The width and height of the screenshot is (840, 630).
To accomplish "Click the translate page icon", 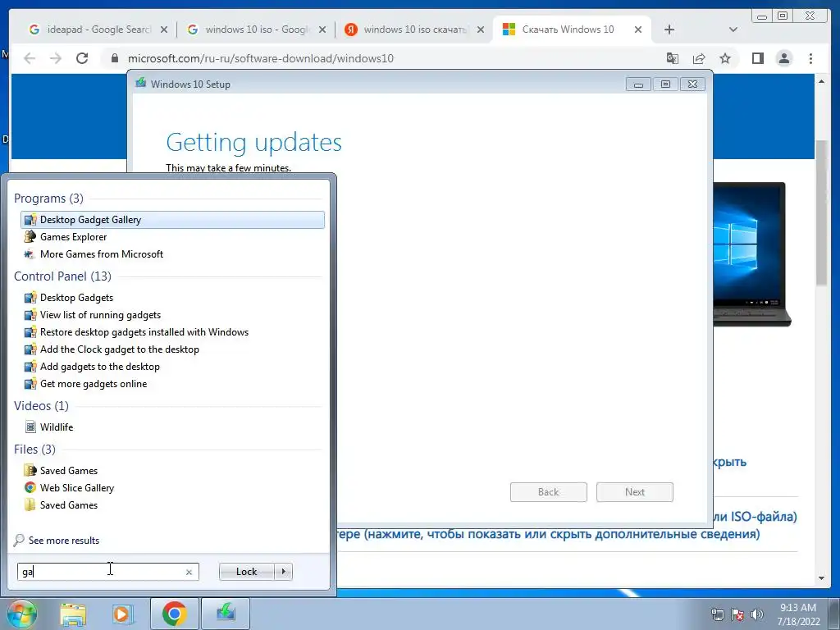I will pyautogui.click(x=673, y=58).
